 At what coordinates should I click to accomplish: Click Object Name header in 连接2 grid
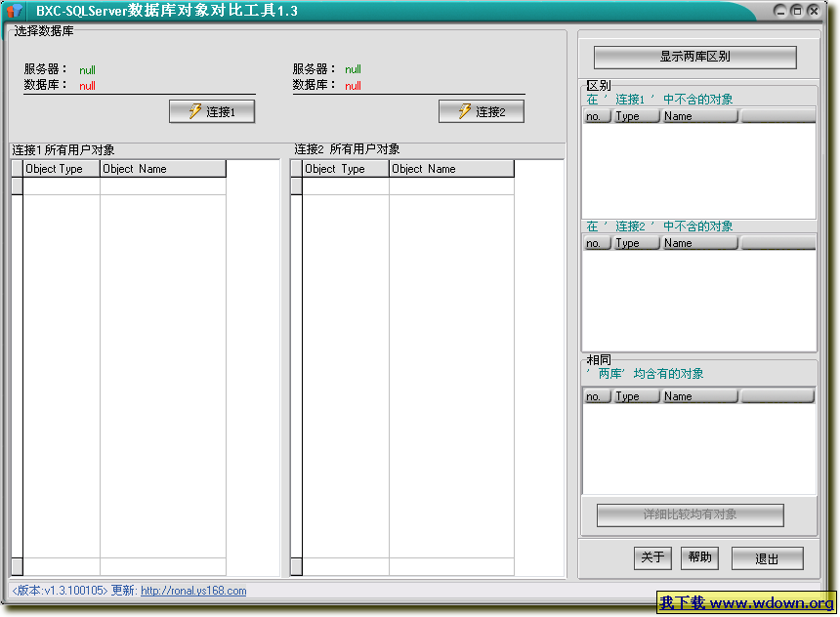pyautogui.click(x=450, y=169)
